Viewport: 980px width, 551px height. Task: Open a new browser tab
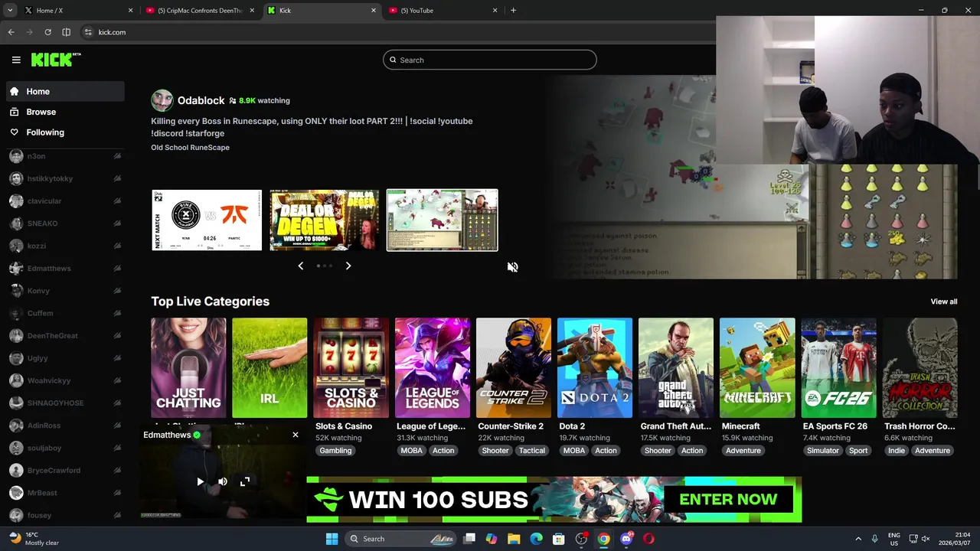click(513, 11)
